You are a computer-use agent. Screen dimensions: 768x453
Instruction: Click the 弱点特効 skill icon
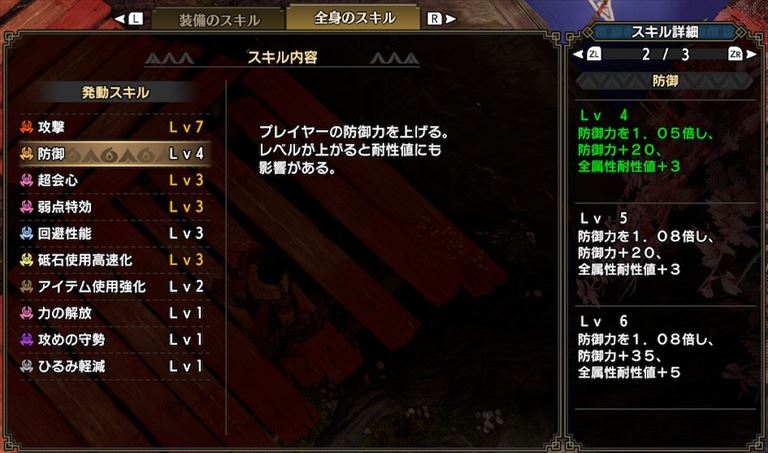pyautogui.click(x=26, y=207)
